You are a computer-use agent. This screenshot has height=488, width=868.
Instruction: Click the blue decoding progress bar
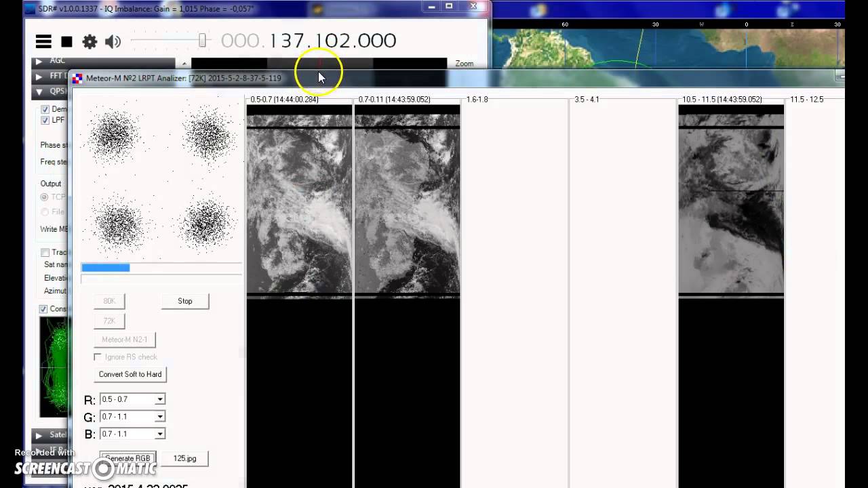click(x=106, y=268)
